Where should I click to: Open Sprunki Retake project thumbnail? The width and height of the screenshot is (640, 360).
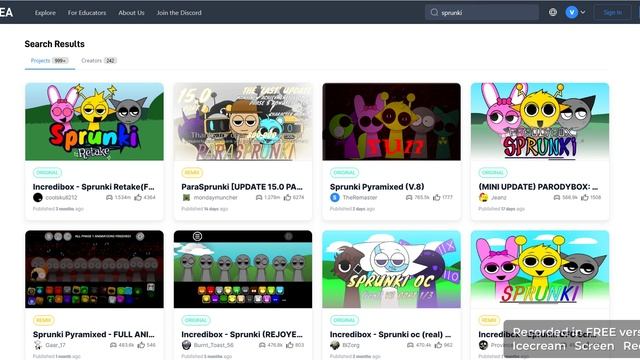tap(94, 122)
